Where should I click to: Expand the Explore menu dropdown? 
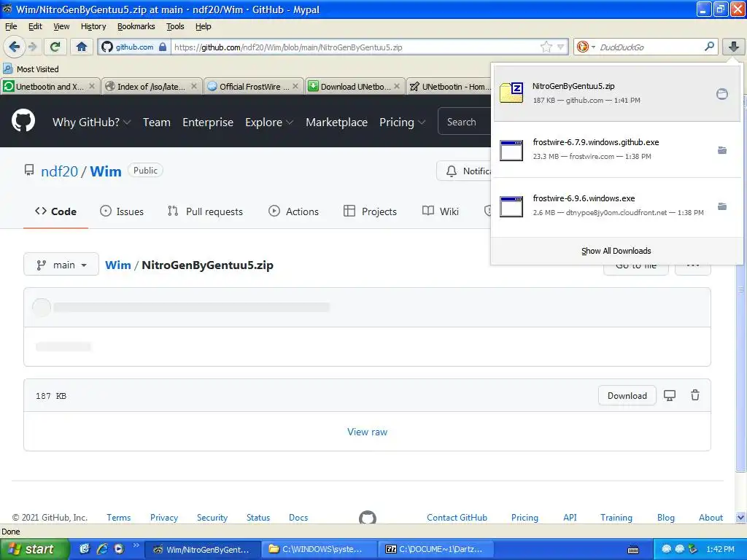pyautogui.click(x=269, y=122)
